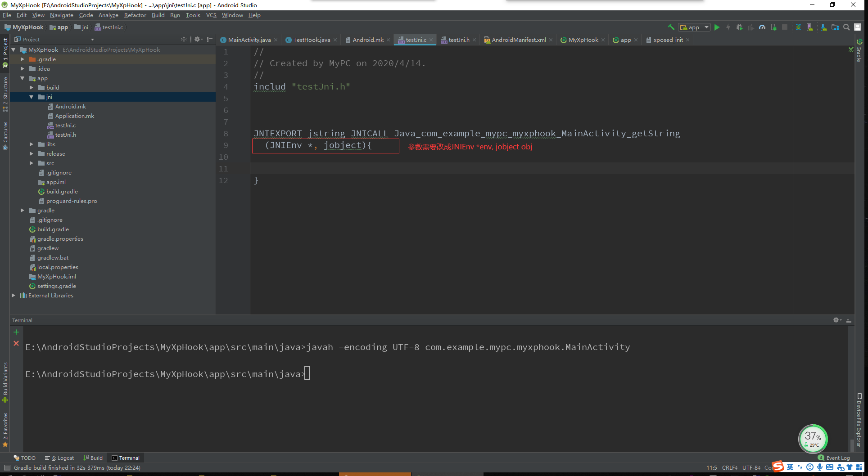Apply changes with the lightning icon
Image resolution: width=868 pixels, height=476 pixels.
(x=728, y=27)
